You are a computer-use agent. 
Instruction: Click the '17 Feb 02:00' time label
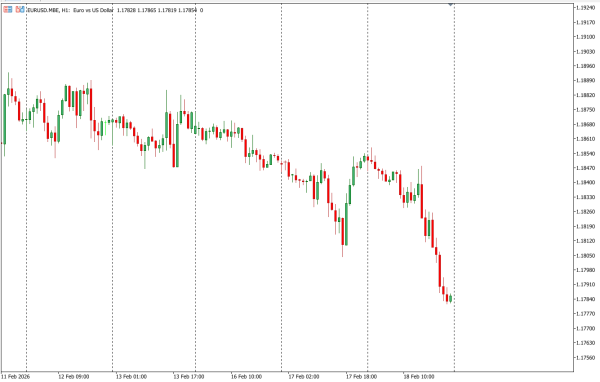click(304, 377)
